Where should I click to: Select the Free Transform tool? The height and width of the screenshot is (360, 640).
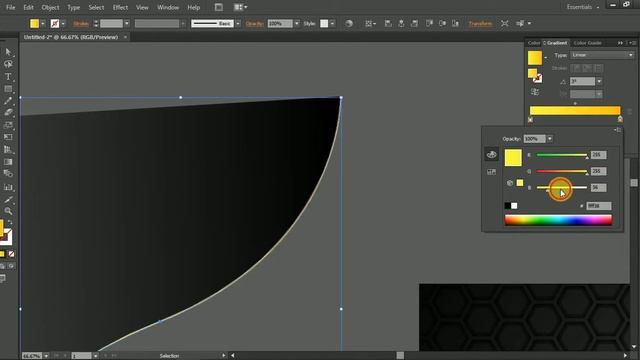8,137
